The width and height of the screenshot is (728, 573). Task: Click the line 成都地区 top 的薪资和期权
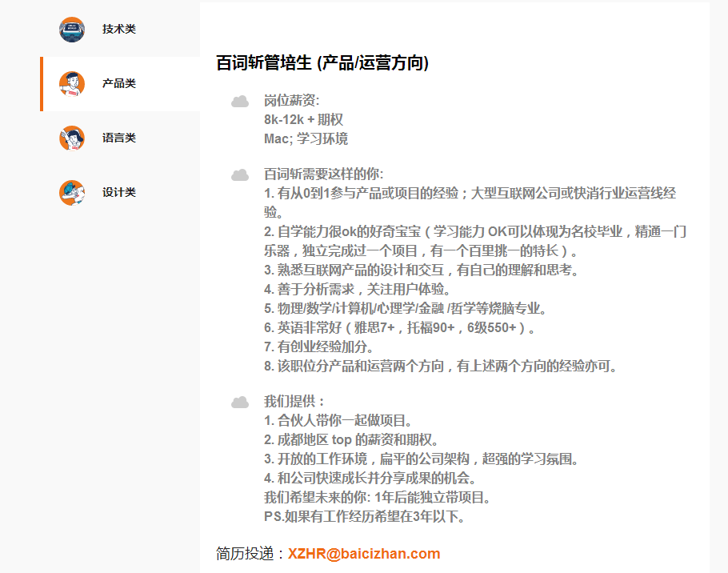(x=351, y=439)
